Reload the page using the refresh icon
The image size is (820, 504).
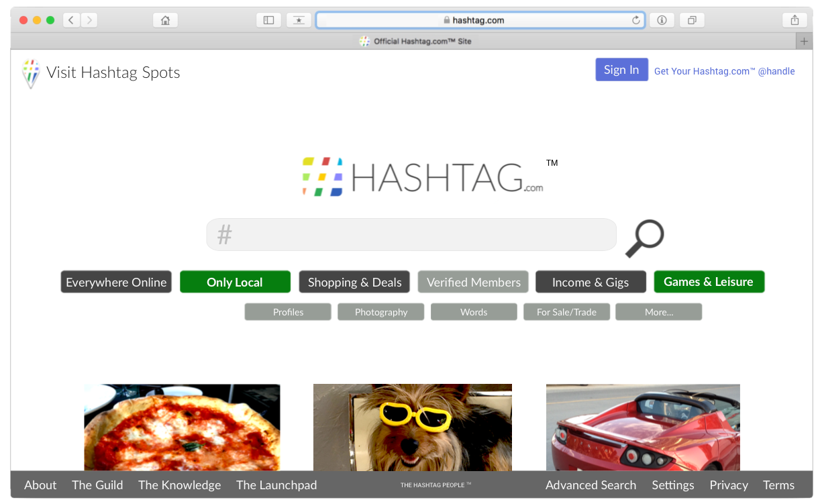[635, 19]
